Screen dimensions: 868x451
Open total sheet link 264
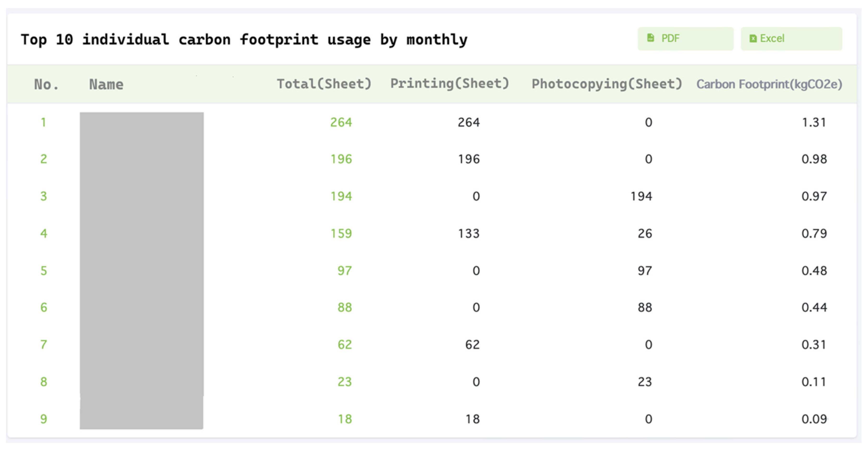pyautogui.click(x=341, y=122)
